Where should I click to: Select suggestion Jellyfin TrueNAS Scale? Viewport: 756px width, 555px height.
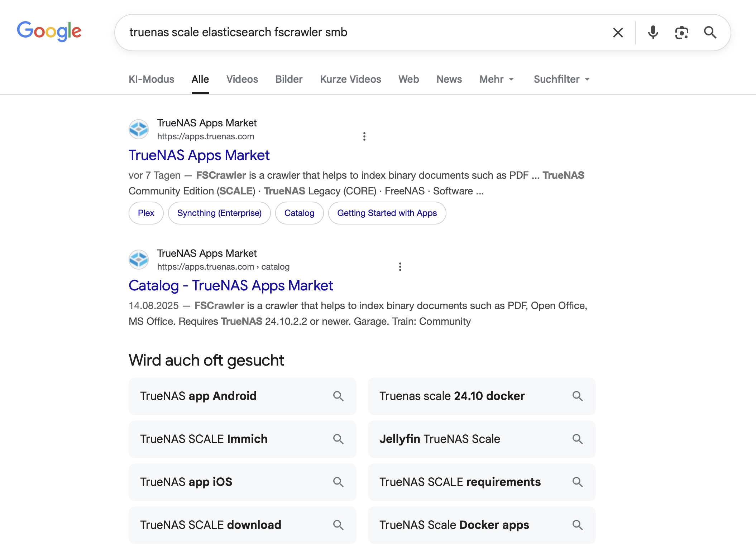tap(482, 439)
